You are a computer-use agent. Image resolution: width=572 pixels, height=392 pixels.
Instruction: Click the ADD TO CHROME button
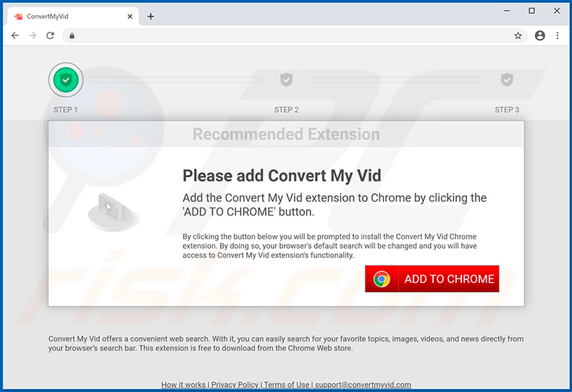(432, 278)
